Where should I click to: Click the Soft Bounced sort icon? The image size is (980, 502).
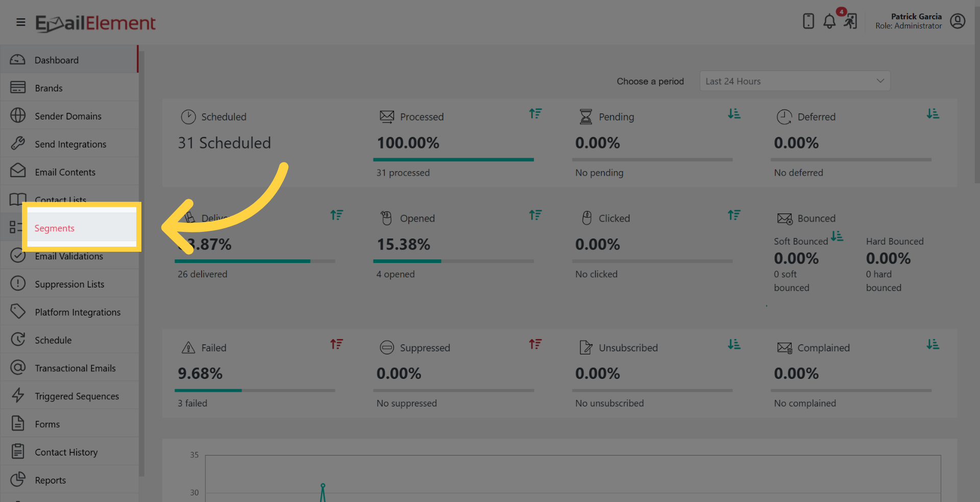click(837, 236)
